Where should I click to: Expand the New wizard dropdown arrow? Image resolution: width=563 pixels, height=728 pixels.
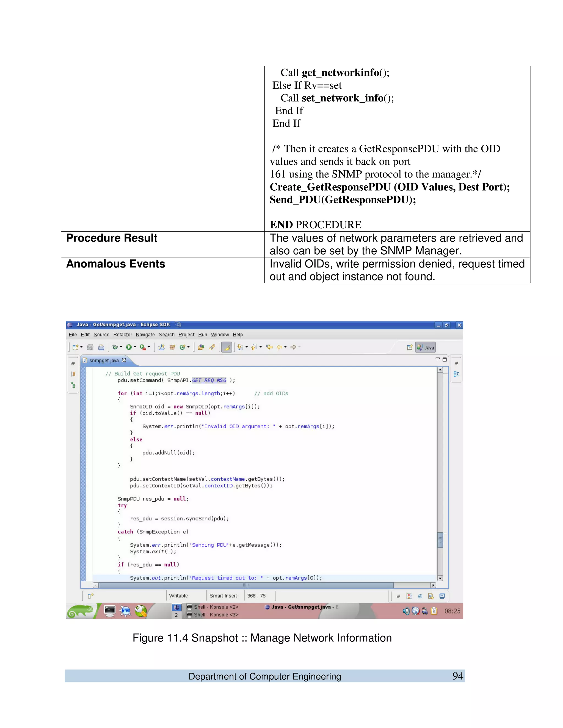pyautogui.click(x=81, y=347)
